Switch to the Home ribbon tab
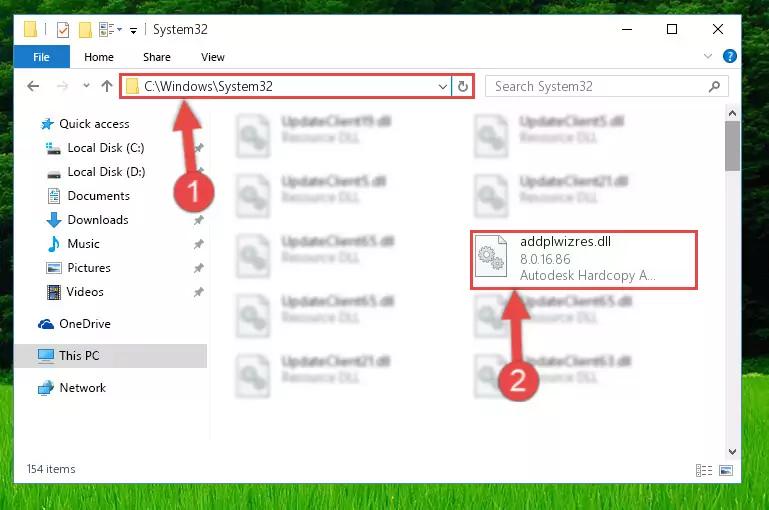Screen dimensions: 769x510 (x=99, y=57)
